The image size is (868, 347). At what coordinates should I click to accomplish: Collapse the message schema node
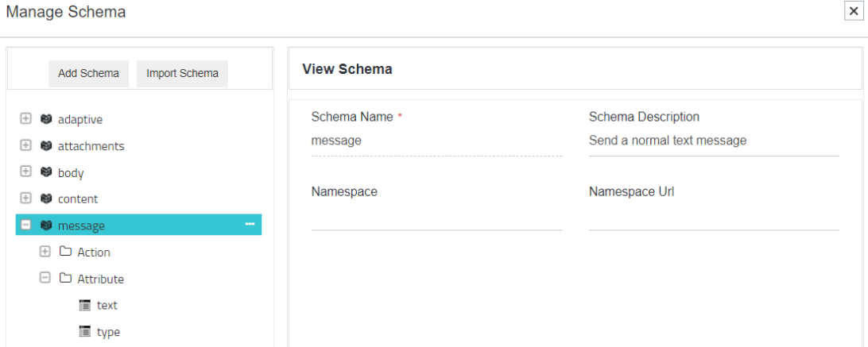25,226
